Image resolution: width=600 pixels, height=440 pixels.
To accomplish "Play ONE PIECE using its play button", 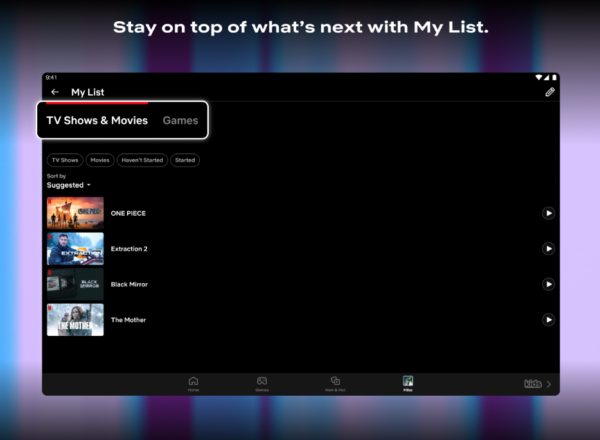I will click(x=548, y=213).
